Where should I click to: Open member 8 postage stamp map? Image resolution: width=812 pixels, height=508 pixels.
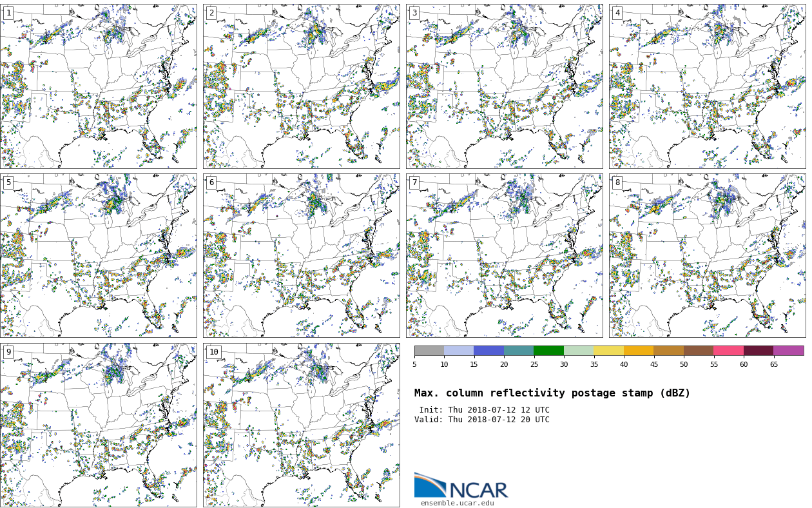pyautogui.click(x=707, y=255)
